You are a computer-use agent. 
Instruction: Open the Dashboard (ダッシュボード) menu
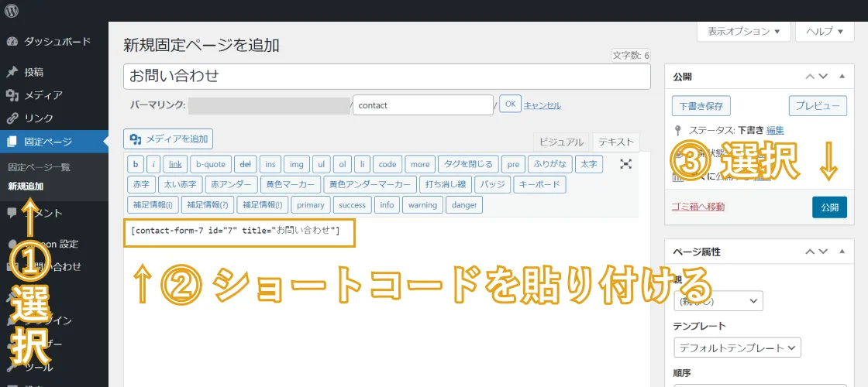pos(57,42)
